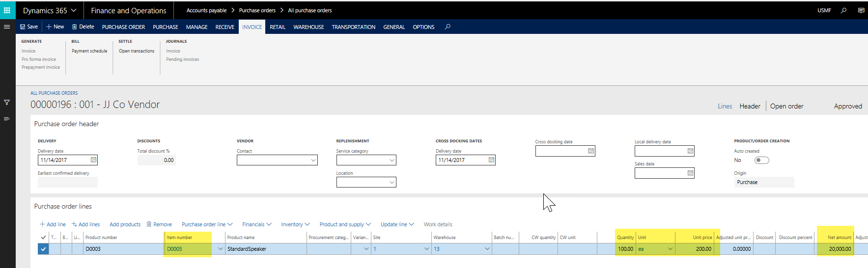Screen dimensions: 868x268
Task: Switch to the RECEIVE ribbon tab
Action: 224,27
